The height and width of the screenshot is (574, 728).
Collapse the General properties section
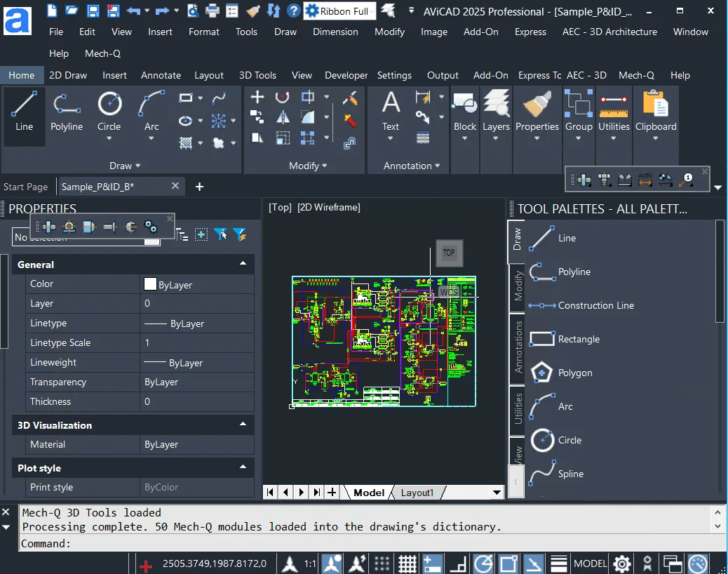coord(243,263)
